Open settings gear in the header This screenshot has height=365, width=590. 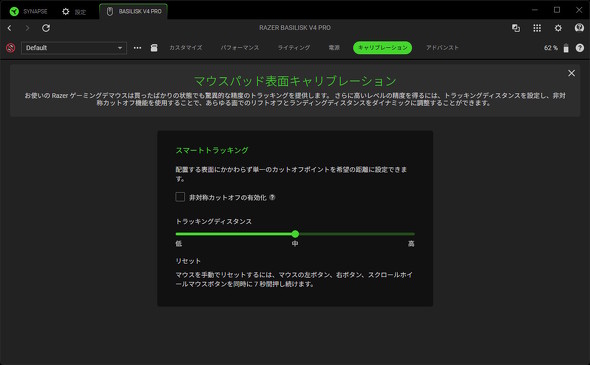[x=558, y=28]
